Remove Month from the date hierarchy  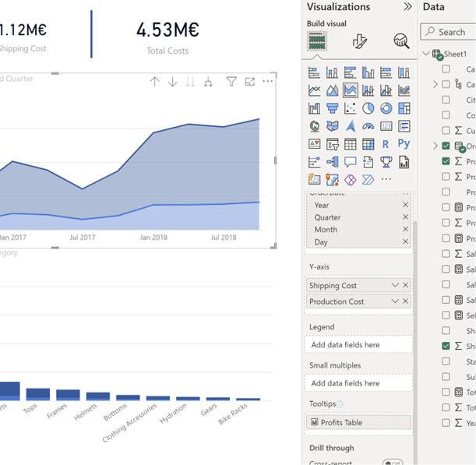point(405,229)
